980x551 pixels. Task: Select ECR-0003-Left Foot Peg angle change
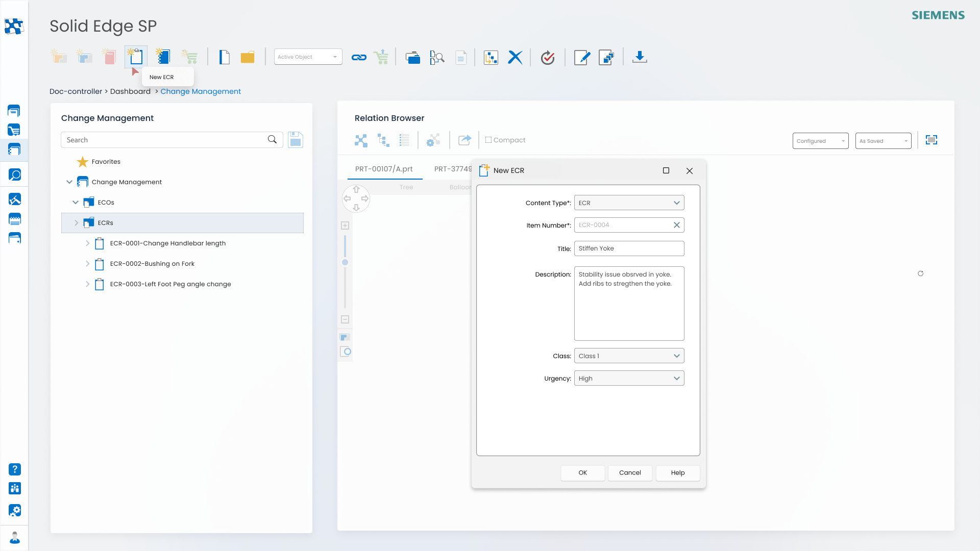point(170,284)
